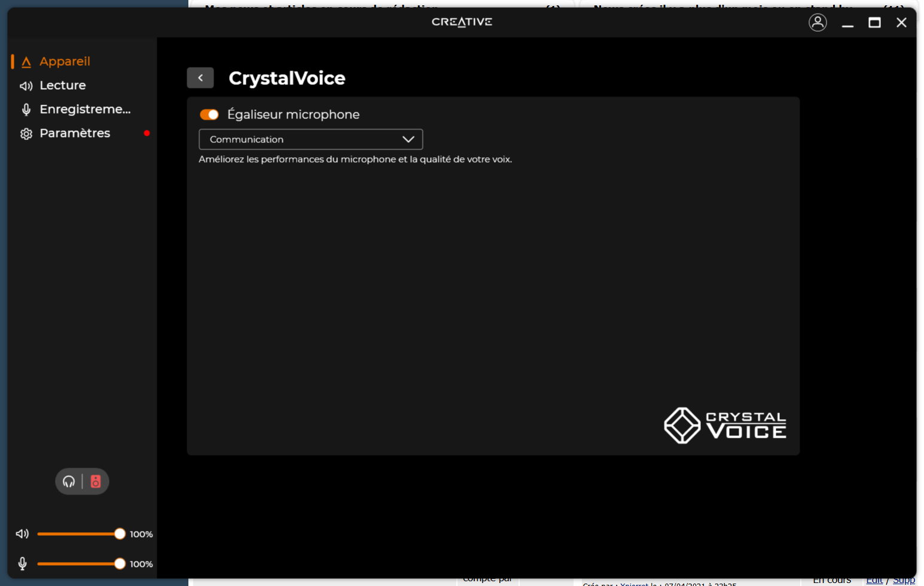Click the Lecture speaker icon
The image size is (924, 586).
(26, 86)
